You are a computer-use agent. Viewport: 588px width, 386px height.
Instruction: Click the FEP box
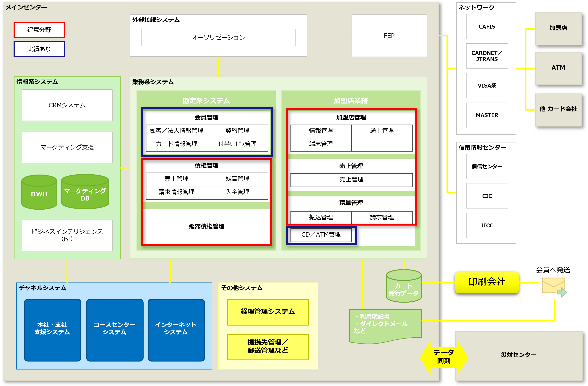(389, 36)
